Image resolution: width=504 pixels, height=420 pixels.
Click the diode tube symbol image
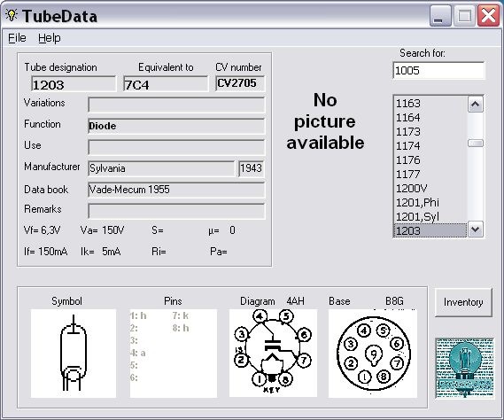(x=74, y=354)
